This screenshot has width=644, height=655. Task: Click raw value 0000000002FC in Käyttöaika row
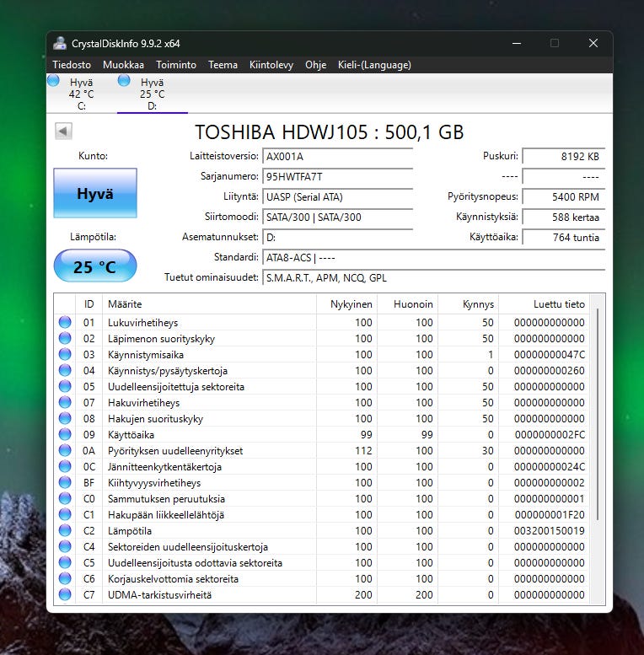coord(550,434)
